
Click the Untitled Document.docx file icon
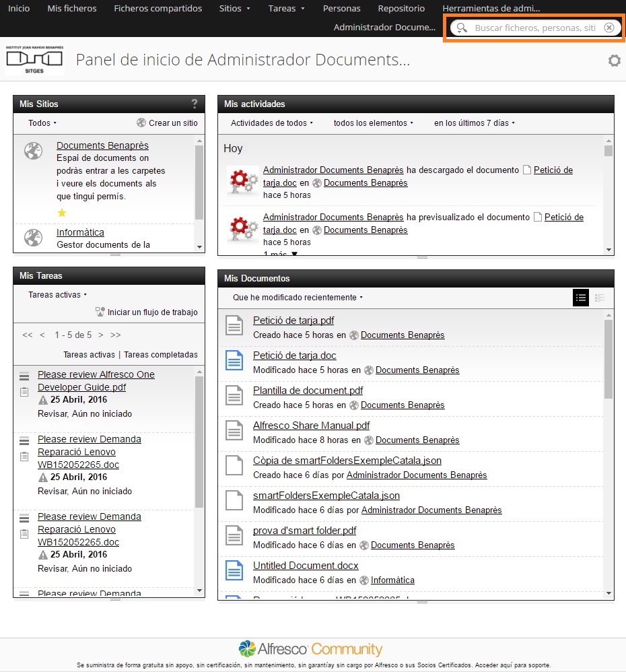coord(234,570)
